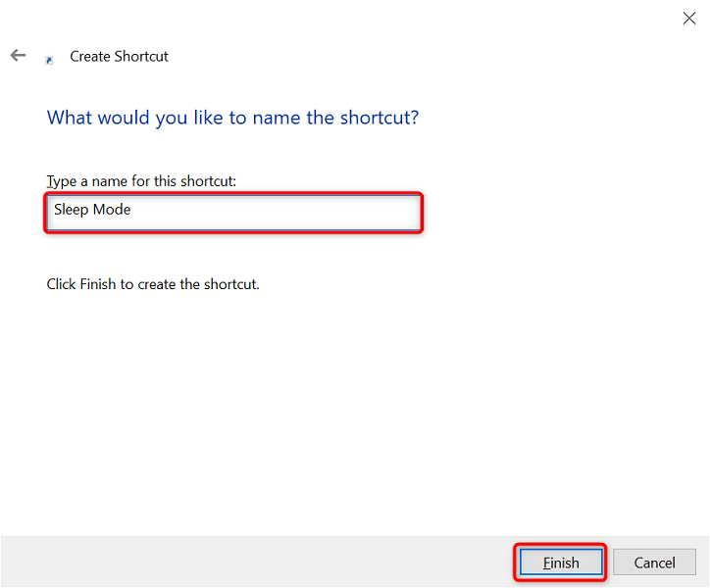Click the word "Shortcut" in the window title
Viewport: 710px width, 588px height.
pyautogui.click(x=142, y=57)
